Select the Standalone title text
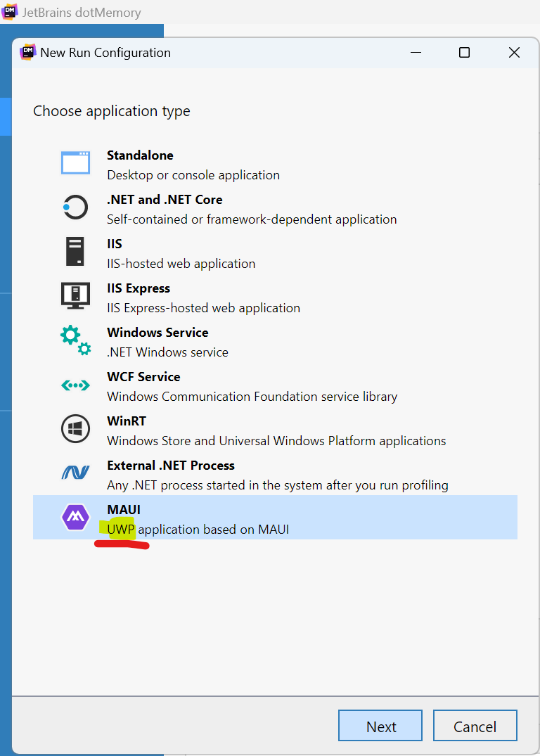This screenshot has height=756, width=540. [140, 155]
